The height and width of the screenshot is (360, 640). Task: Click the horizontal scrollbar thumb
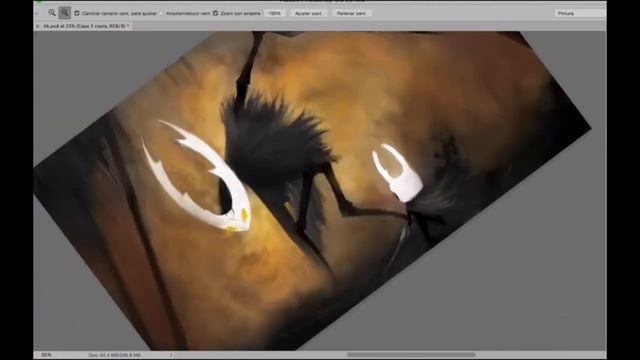click(411, 355)
